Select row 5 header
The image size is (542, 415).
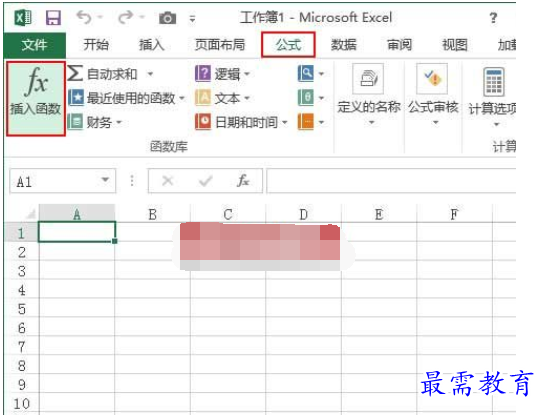(21, 309)
